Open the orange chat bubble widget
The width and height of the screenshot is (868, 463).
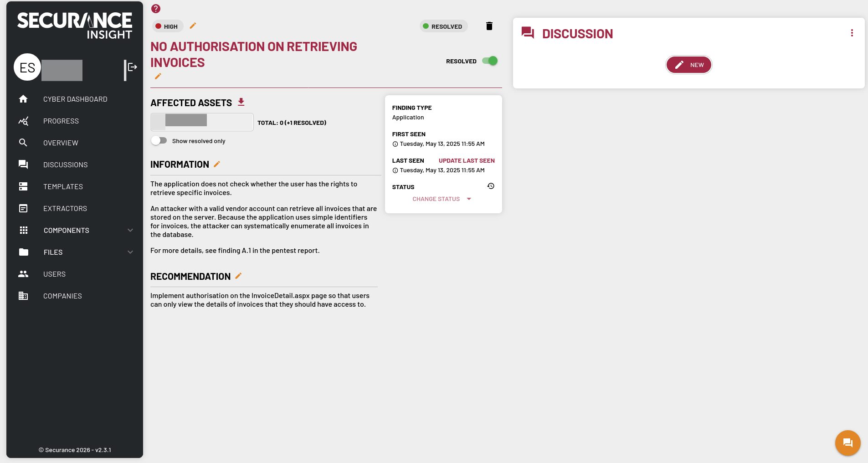tap(847, 442)
